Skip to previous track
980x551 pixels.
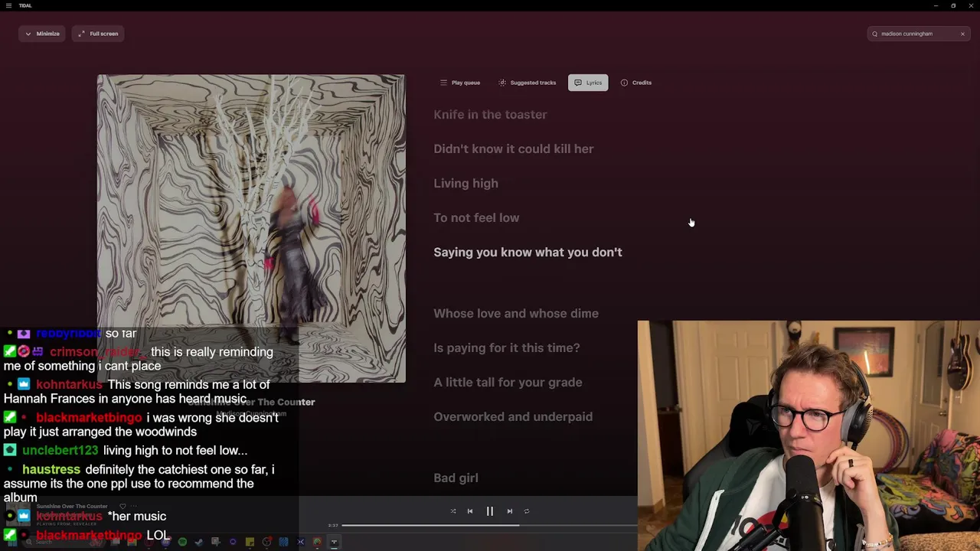470,511
